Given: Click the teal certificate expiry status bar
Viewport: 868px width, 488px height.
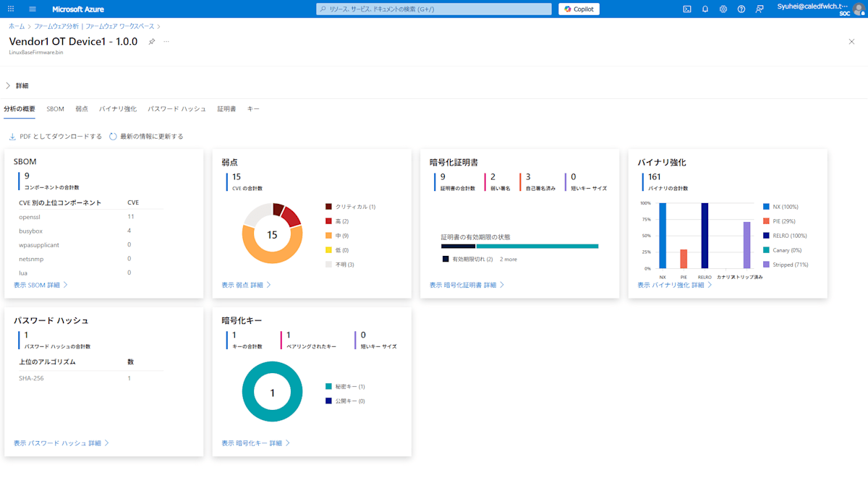Looking at the screenshot, I should pyautogui.click(x=537, y=246).
